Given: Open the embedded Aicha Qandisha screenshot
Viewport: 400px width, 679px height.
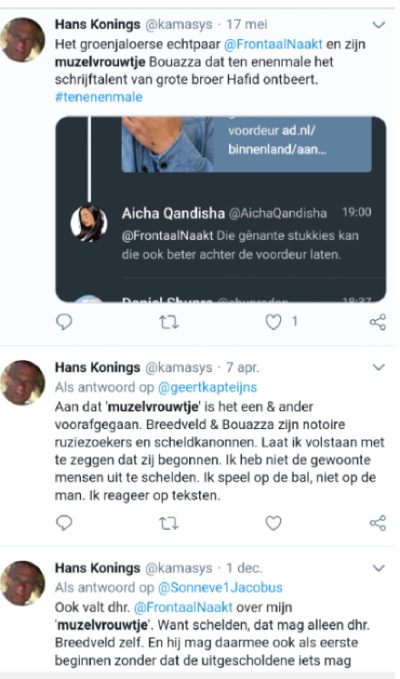Looking at the screenshot, I should tap(221, 209).
